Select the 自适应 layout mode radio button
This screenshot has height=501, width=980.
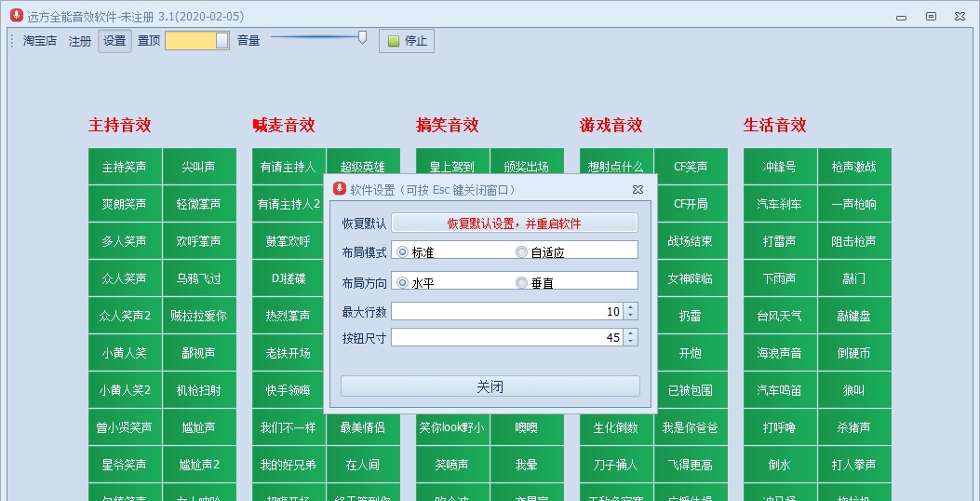point(521,251)
